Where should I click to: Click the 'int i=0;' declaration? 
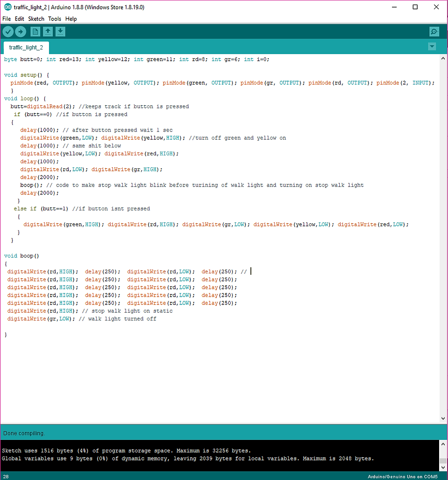[257, 59]
